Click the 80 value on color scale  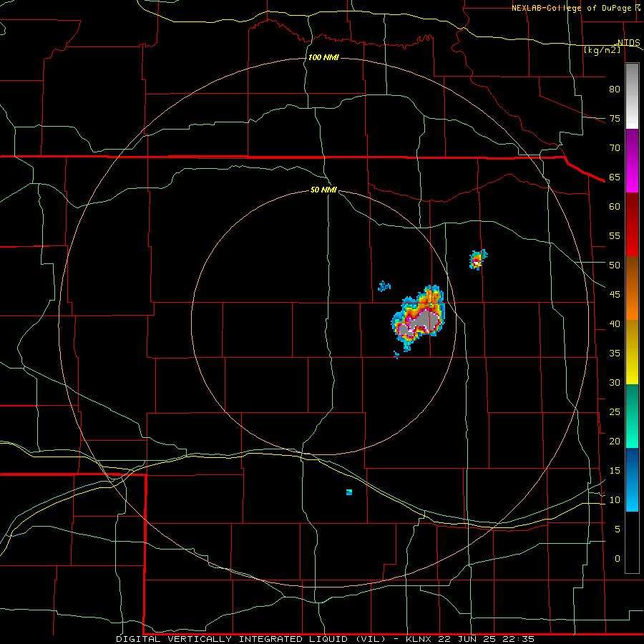[x=615, y=89]
